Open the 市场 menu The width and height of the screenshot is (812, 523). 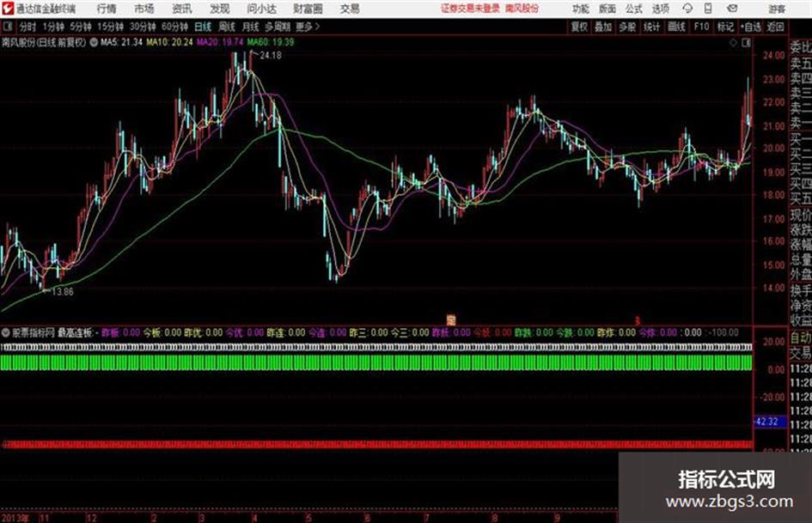[144, 9]
